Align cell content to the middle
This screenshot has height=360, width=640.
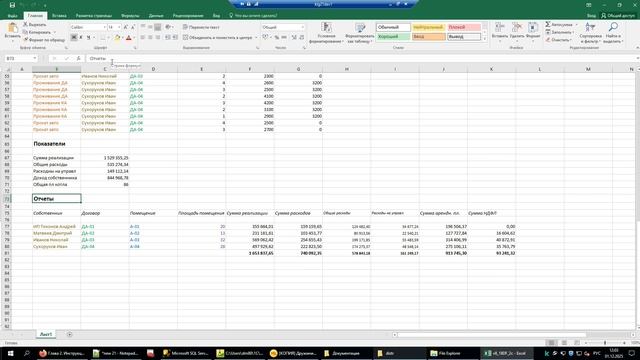pyautogui.click(x=150, y=27)
